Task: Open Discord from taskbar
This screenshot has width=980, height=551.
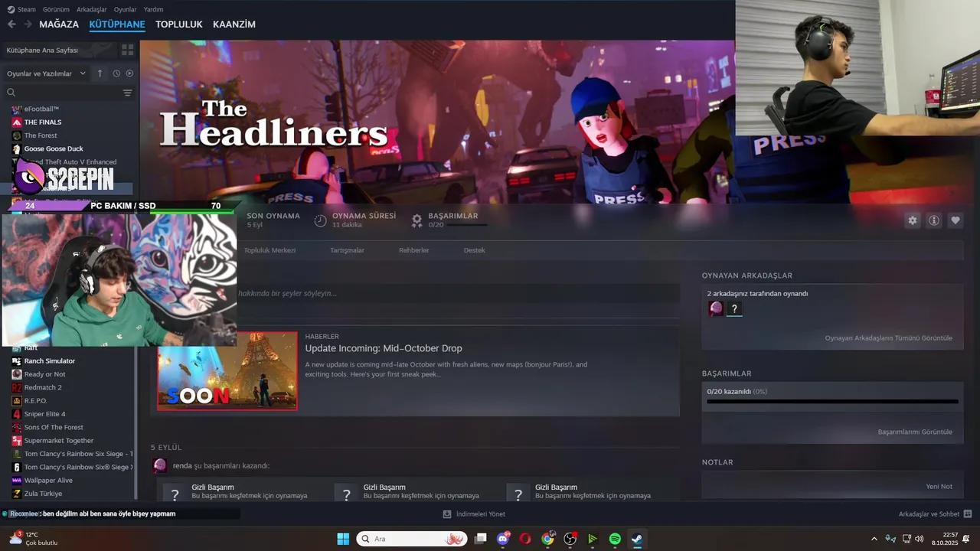Action: tap(503, 539)
